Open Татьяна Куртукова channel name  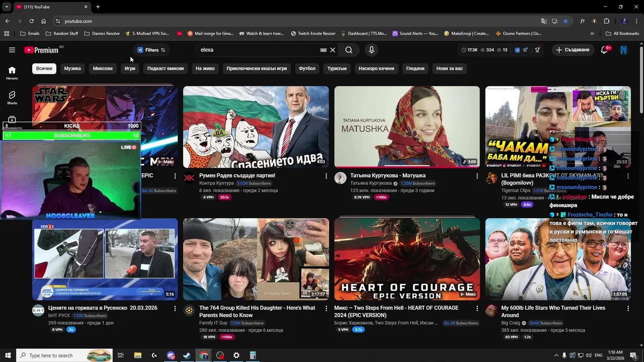[x=371, y=184]
